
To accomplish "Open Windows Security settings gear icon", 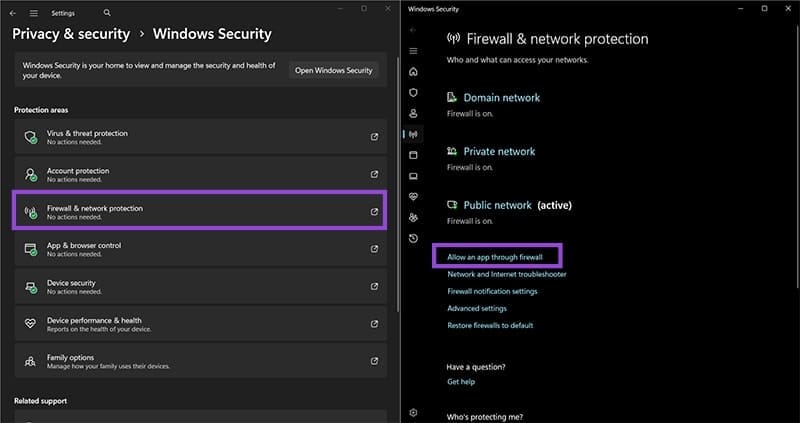I will pyautogui.click(x=413, y=413).
